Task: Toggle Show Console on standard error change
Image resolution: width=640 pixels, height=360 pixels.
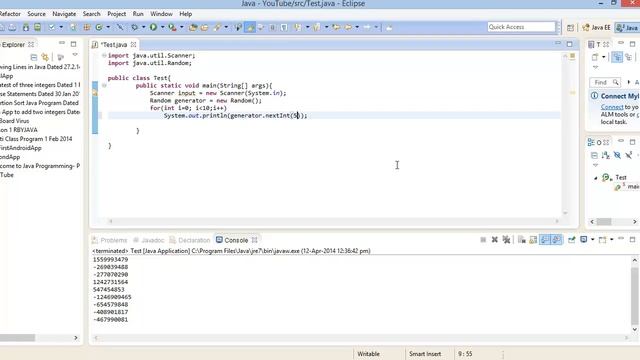Action: coord(557,240)
